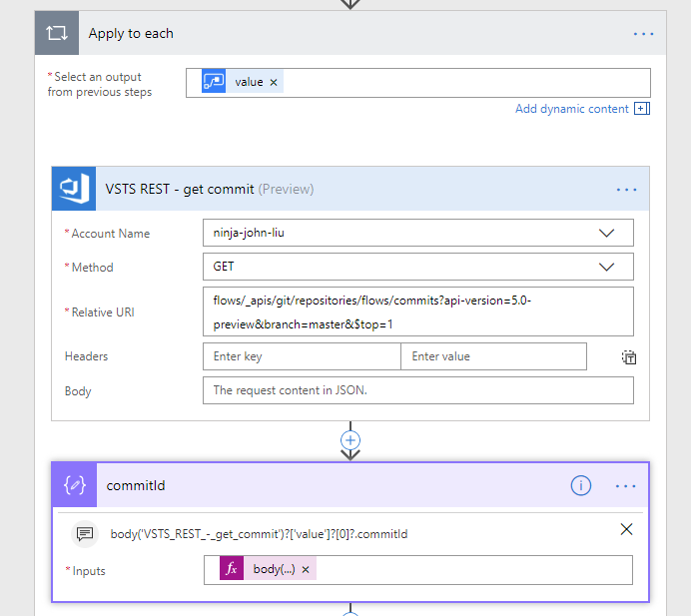Show commitId info icon

pos(581,485)
